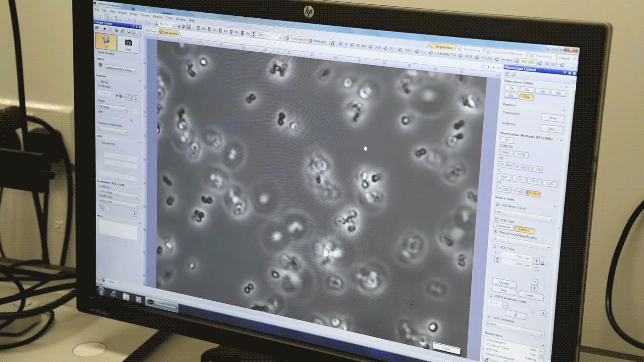Viewport: 644px width, 362px height.
Task: Click the Escape button under Z Axis
Action: coord(504,283)
